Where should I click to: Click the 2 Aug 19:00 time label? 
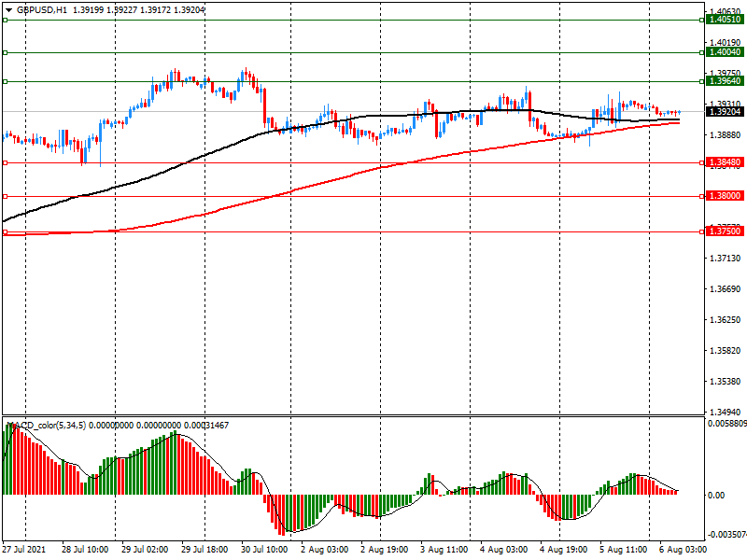[384, 550]
